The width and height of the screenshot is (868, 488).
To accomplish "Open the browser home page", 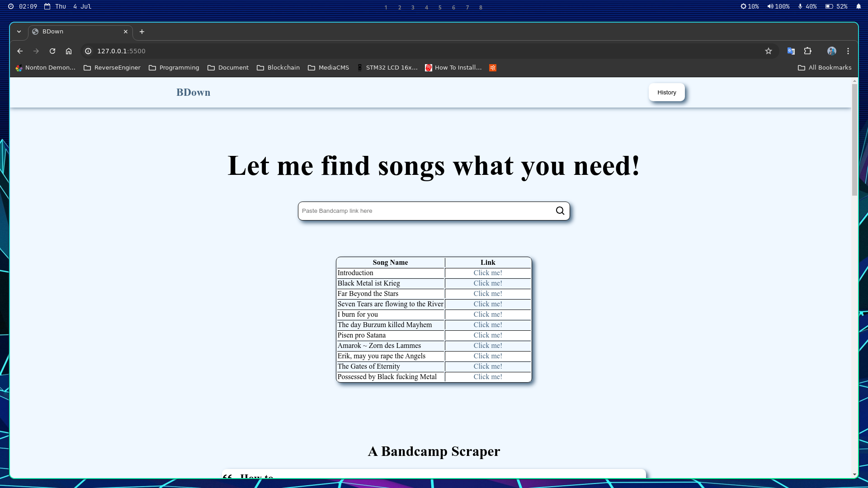I will pyautogui.click(x=69, y=51).
